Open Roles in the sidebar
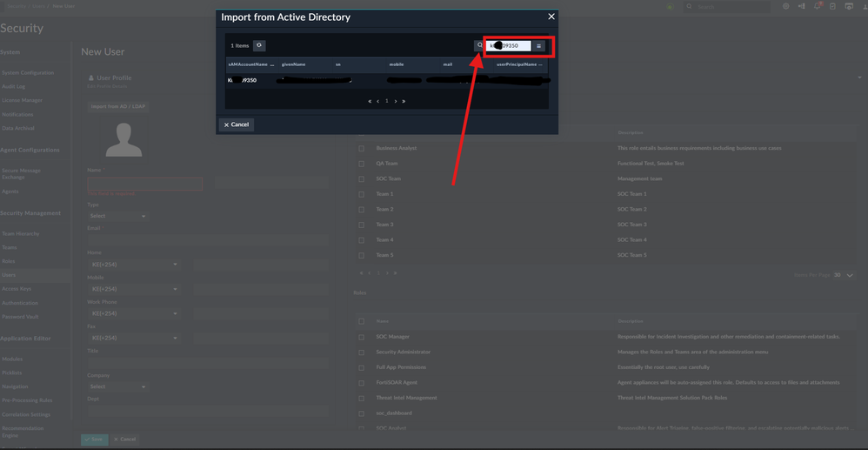Viewport: 868px width, 450px height. click(x=9, y=262)
